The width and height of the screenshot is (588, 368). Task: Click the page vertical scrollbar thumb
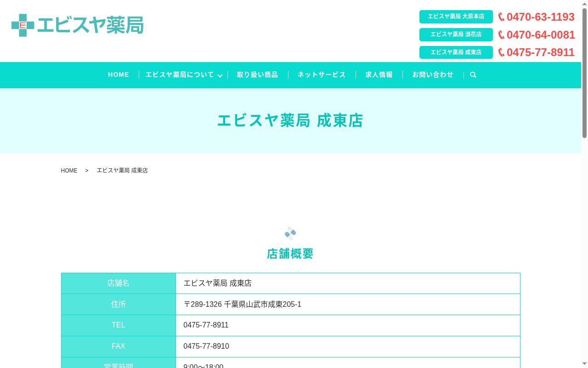pos(584,74)
